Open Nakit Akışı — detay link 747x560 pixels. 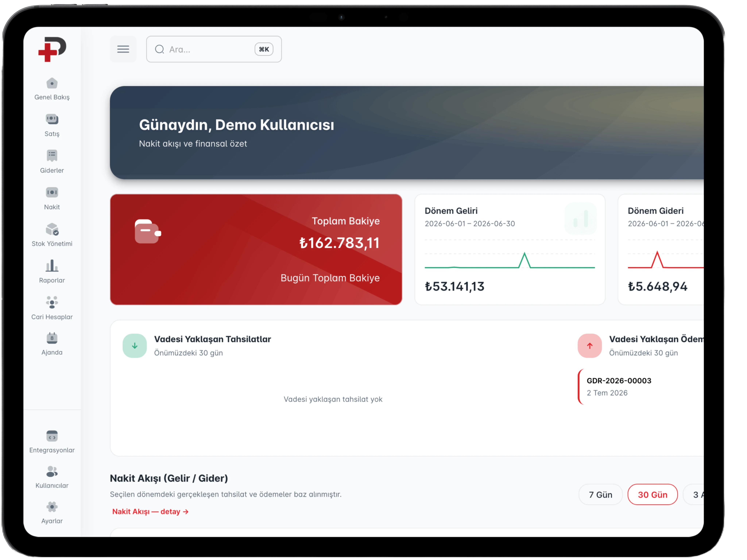point(150,511)
